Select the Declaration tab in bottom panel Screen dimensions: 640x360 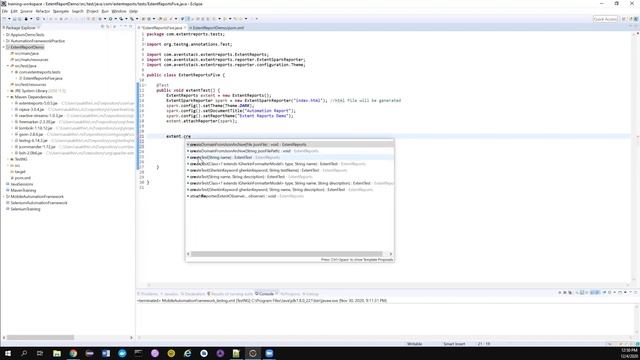pos(193,293)
